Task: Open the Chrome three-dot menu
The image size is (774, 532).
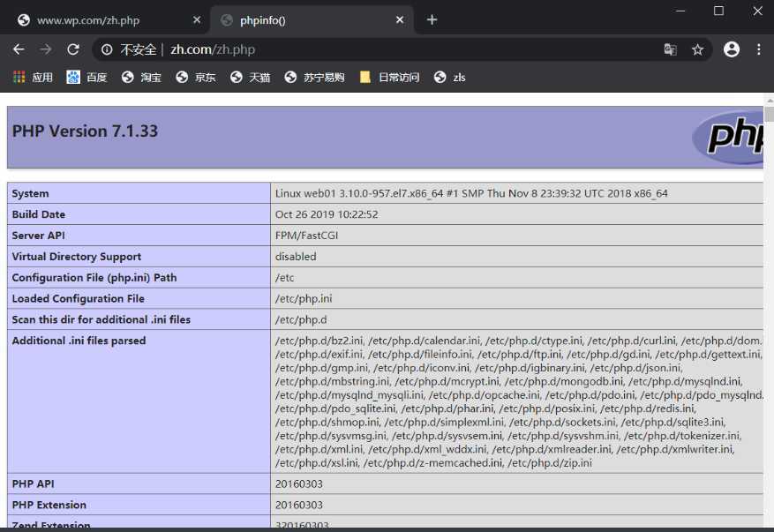Action: pos(759,49)
